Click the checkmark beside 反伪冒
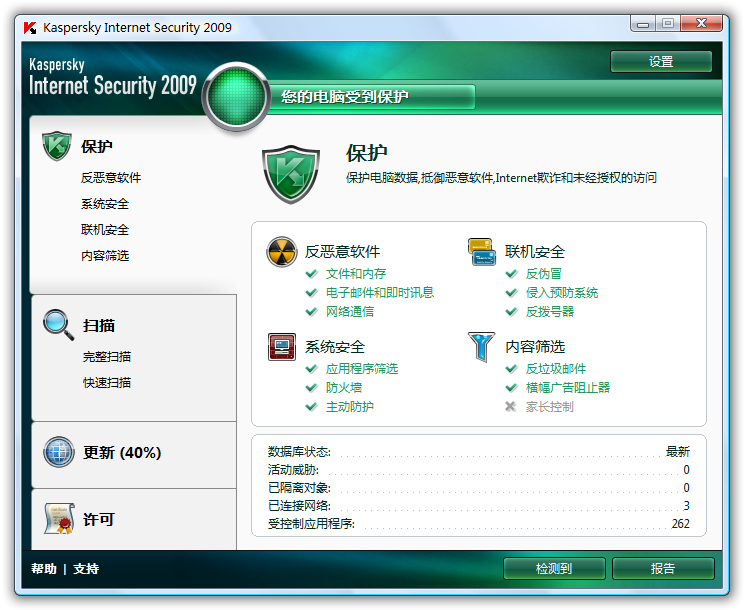This screenshot has width=744, height=610. (x=511, y=274)
